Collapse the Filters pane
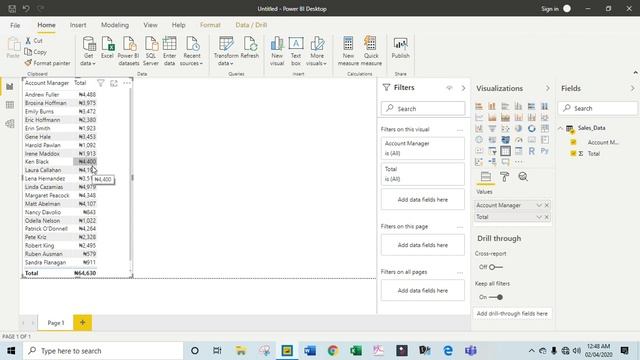 (463, 88)
